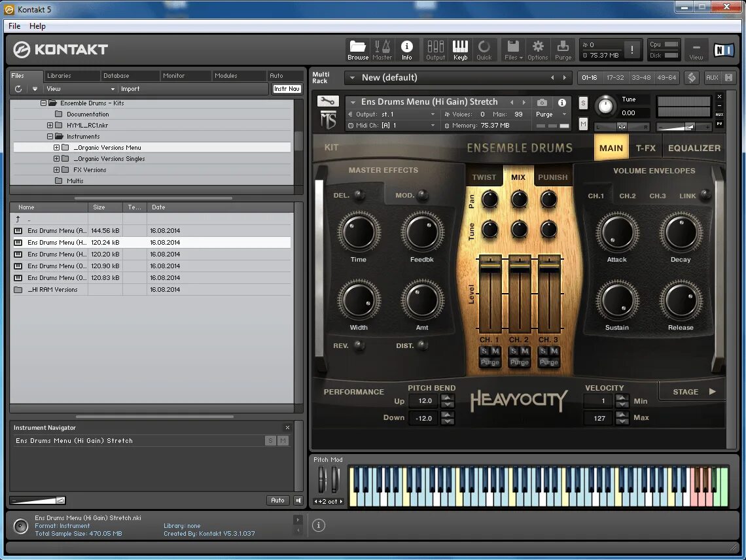Toggle the speaker icon beside Auto
This screenshot has width=746, height=560.
point(298,500)
